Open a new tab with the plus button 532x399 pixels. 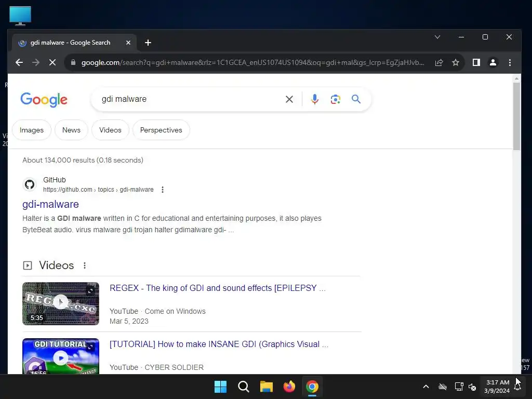148,43
